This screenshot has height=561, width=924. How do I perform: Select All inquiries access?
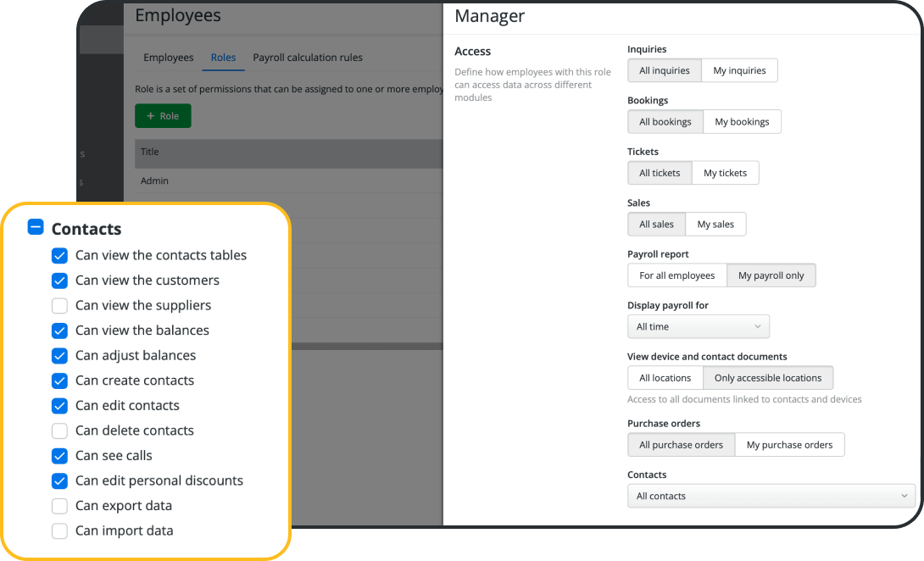[x=665, y=70]
